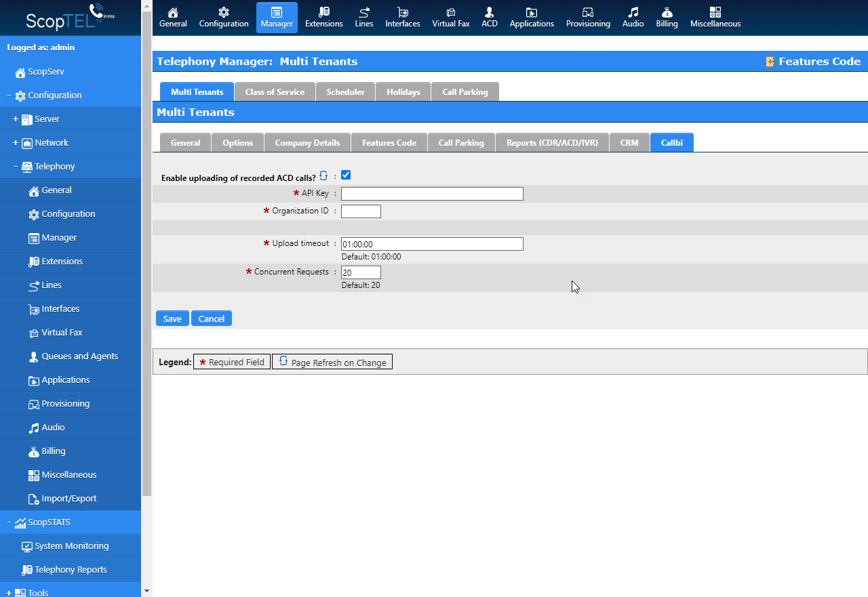Screen dimensions: 868x597
Task: Click the Cancel button
Action: click(x=212, y=318)
